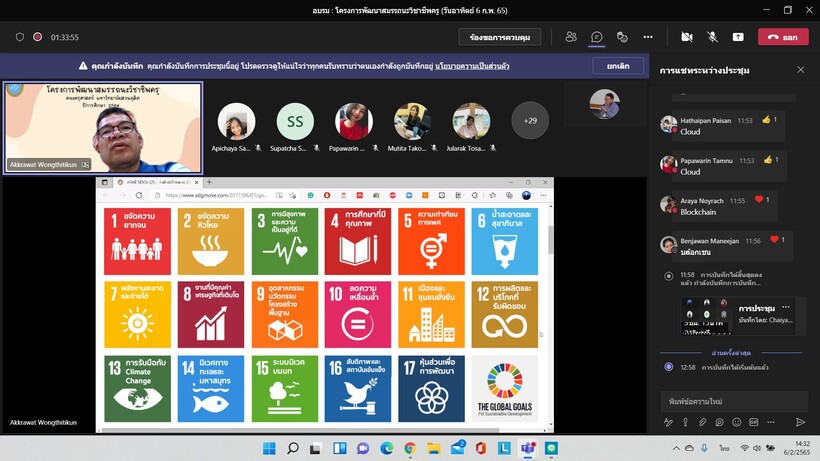Image resolution: width=820 pixels, height=461 pixels.
Task: Dismiss recording banner with ยกเลิก button
Action: point(618,66)
